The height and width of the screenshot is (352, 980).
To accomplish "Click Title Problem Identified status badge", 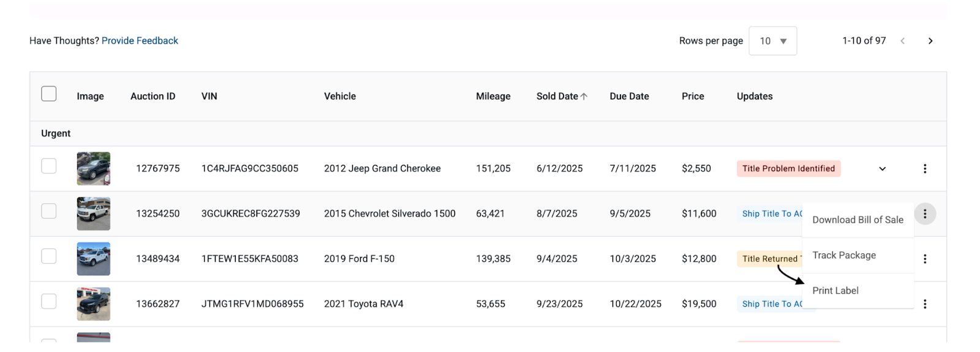I will click(x=789, y=169).
